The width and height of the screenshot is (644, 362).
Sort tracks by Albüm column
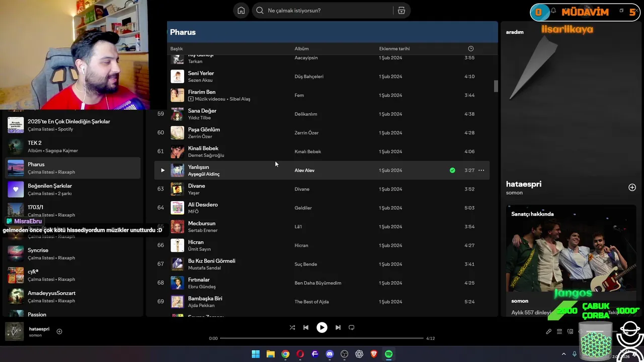click(302, 49)
